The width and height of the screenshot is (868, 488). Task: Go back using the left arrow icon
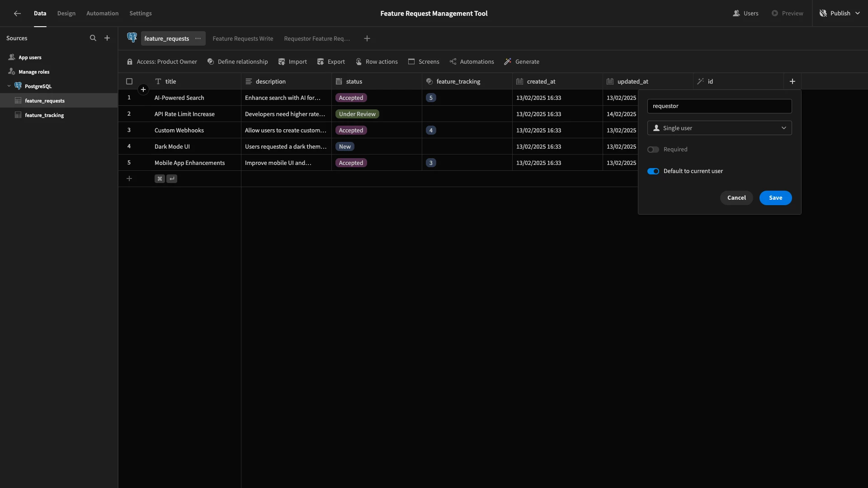tap(17, 14)
